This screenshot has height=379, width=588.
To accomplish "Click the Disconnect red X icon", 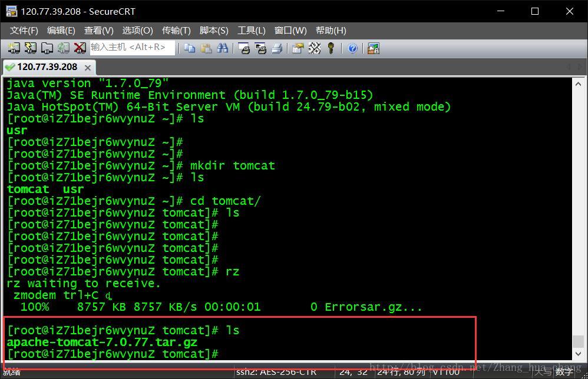I will tap(80, 48).
